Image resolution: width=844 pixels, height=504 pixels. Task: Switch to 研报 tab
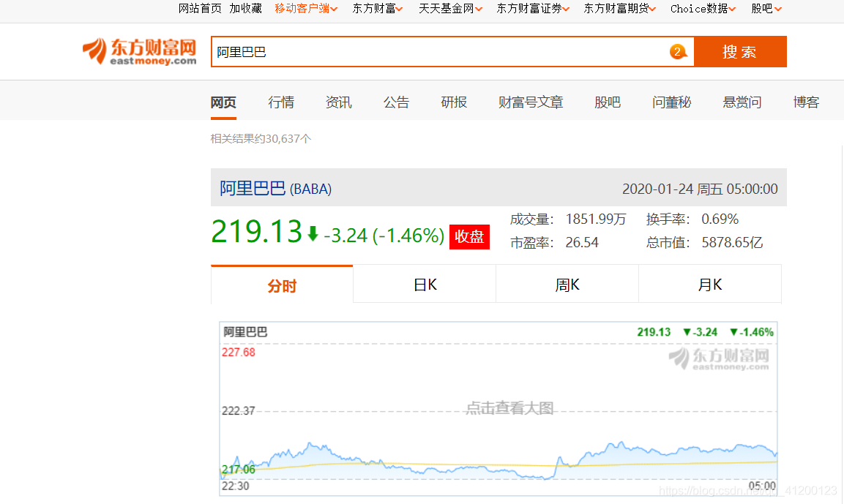point(454,102)
